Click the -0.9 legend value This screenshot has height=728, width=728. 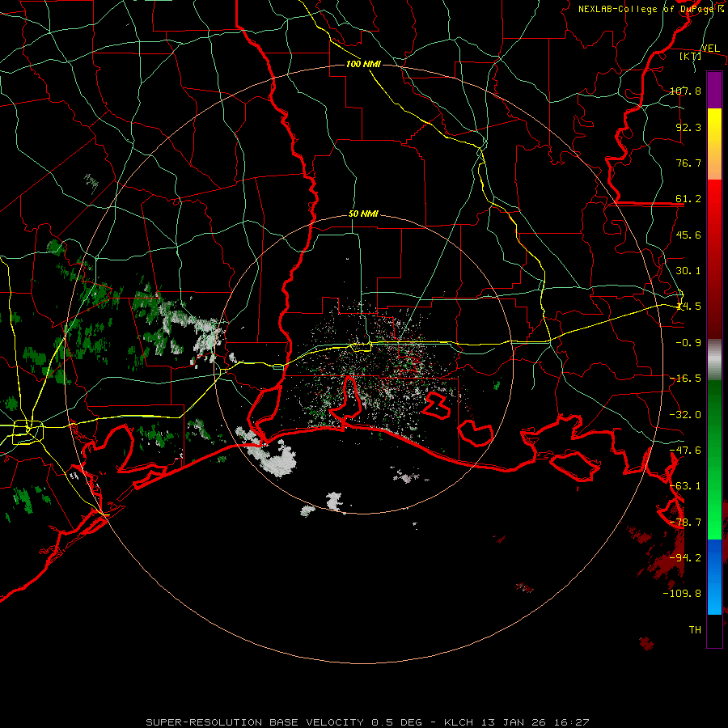688,343
